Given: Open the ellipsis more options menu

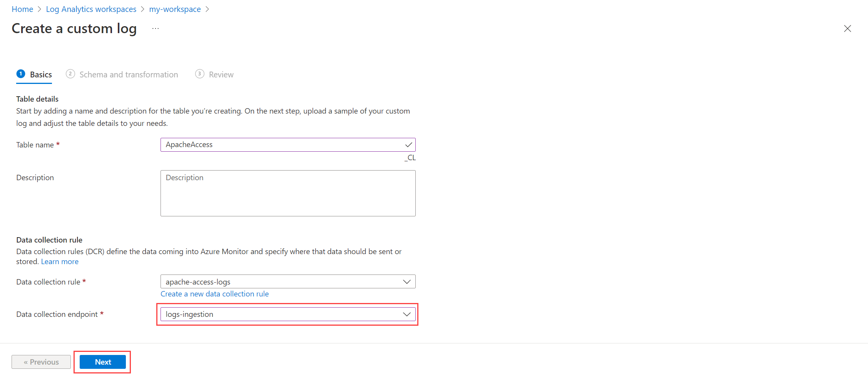Looking at the screenshot, I should [x=156, y=28].
